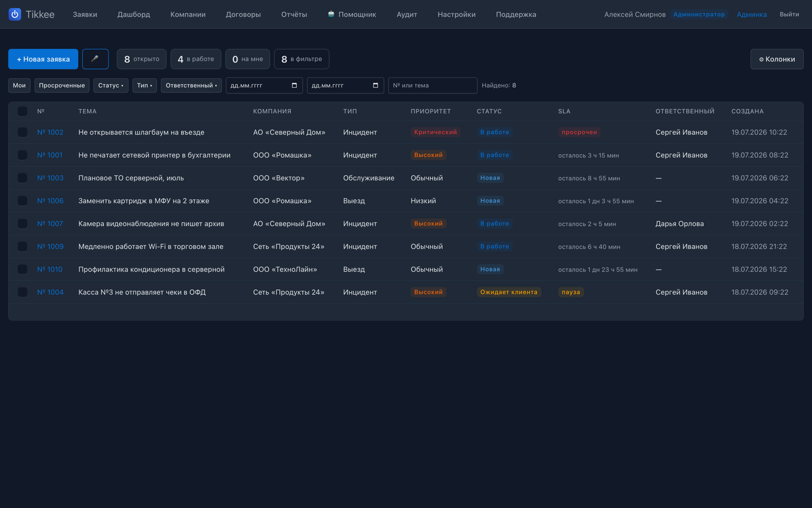
Task: Expand the Тип filter dropdown
Action: pyautogui.click(x=145, y=85)
